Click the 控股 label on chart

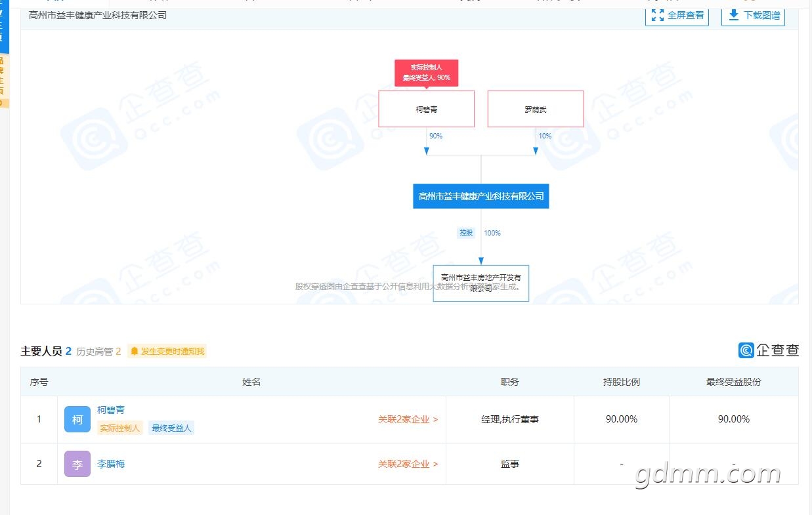tap(466, 233)
